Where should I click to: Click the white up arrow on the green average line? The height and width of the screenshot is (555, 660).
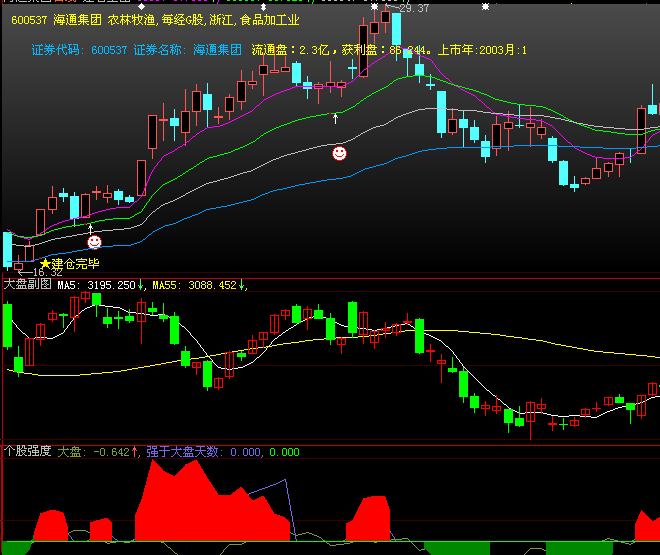pyautogui.click(x=335, y=118)
